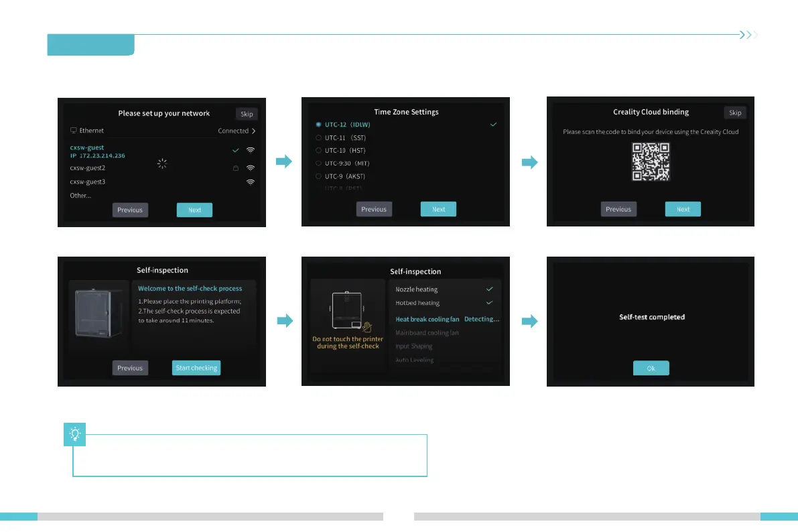Click the checkmark next to cxsw-guest
This screenshot has width=798, height=532.
click(x=236, y=150)
